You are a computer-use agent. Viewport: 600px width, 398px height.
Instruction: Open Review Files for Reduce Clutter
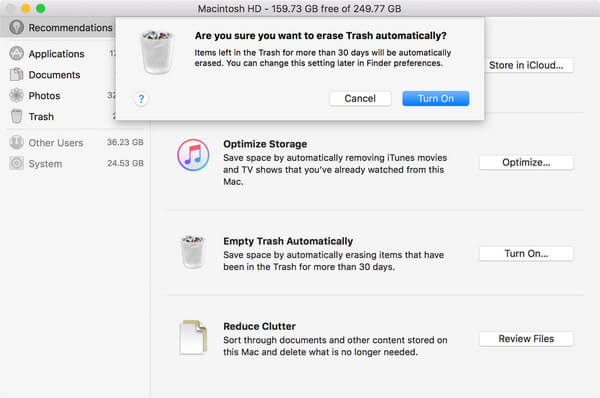pos(526,339)
